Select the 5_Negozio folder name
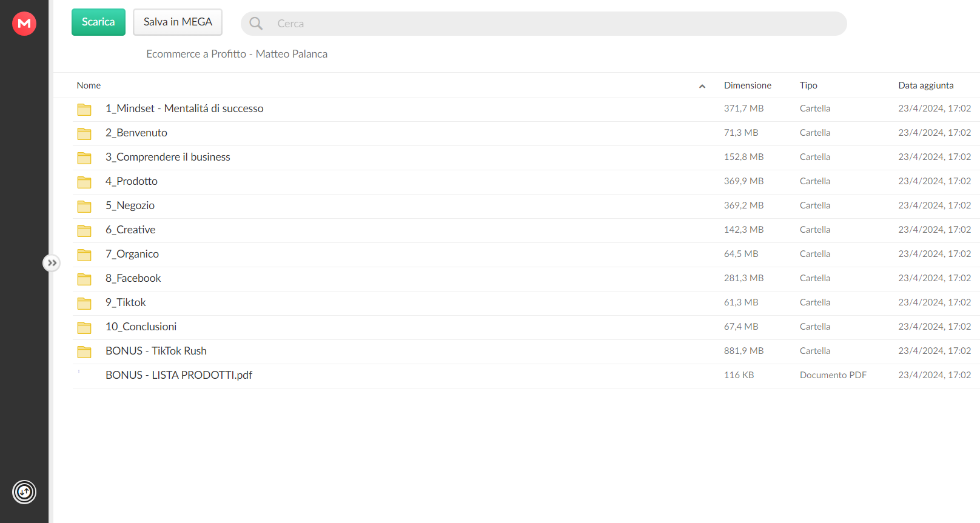This screenshot has height=523, width=980. click(130, 205)
